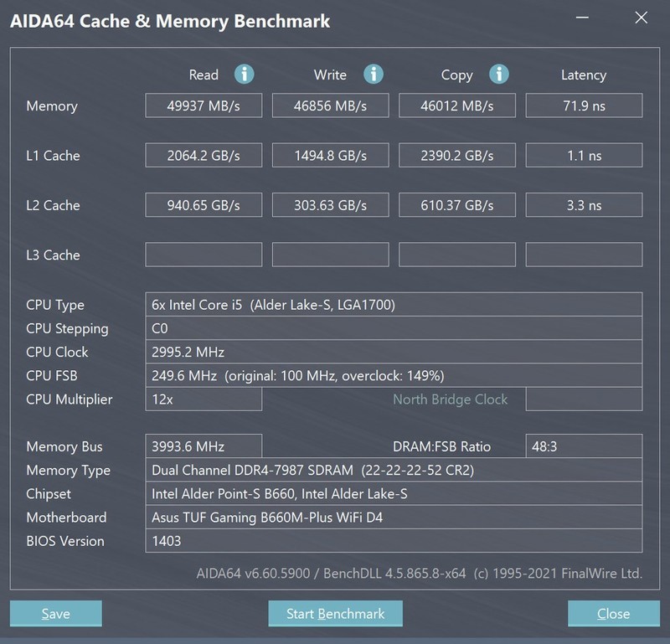Click the grayed North Bridge Clock label
670x644 pixels.
tap(450, 399)
